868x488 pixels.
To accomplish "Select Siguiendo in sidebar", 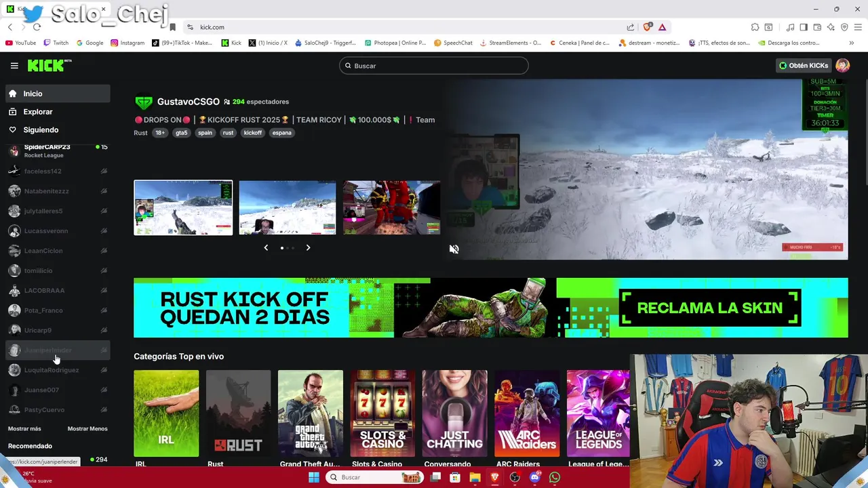I will pyautogui.click(x=58, y=129).
